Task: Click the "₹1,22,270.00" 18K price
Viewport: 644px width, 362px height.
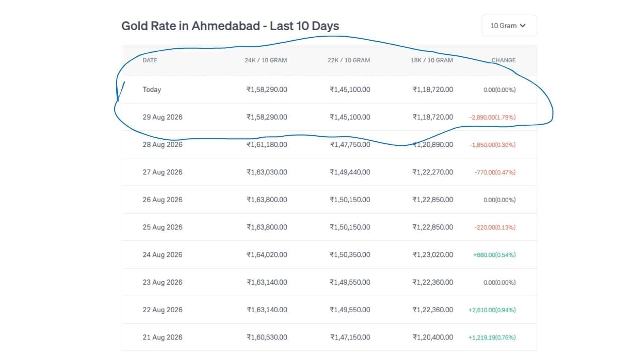Action: 433,172
